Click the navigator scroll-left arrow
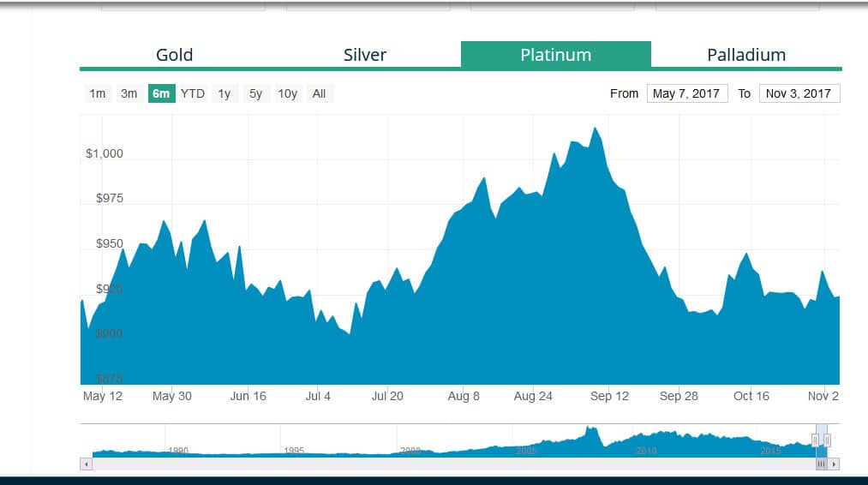The width and height of the screenshot is (868, 485). pos(86,464)
